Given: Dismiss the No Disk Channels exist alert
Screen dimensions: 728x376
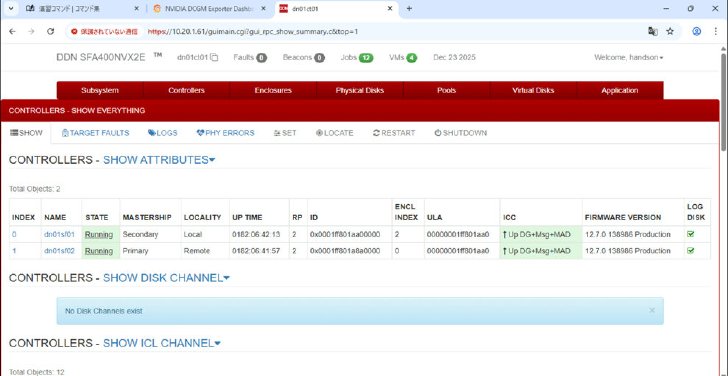Looking at the screenshot, I should pos(652,310).
